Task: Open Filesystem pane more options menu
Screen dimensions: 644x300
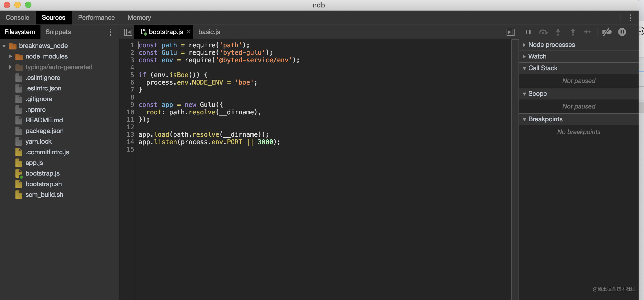Action: point(111,32)
